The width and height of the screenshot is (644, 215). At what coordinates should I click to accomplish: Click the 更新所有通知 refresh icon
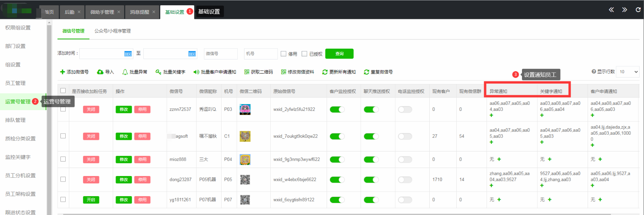pyautogui.click(x=325, y=72)
